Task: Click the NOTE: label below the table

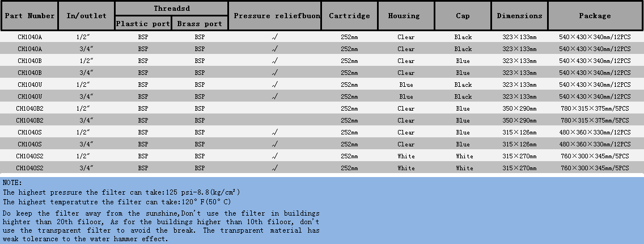Action: pos(12,183)
